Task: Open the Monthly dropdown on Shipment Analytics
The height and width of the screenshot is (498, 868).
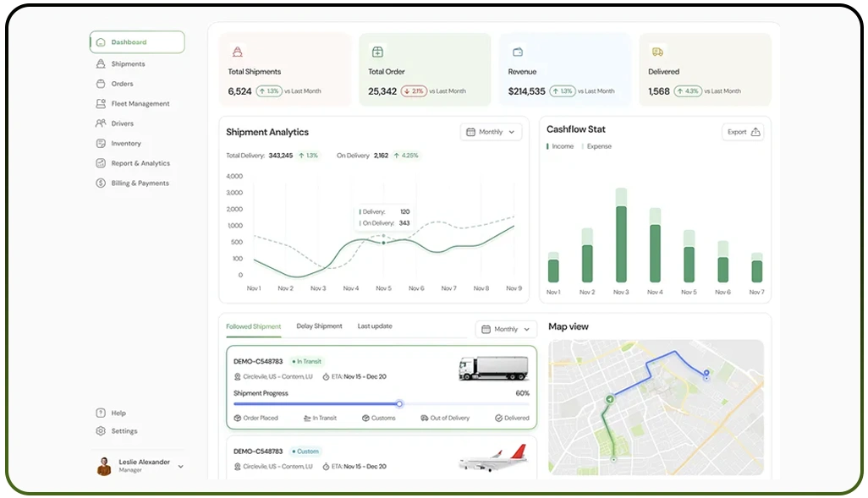Action: (x=491, y=132)
